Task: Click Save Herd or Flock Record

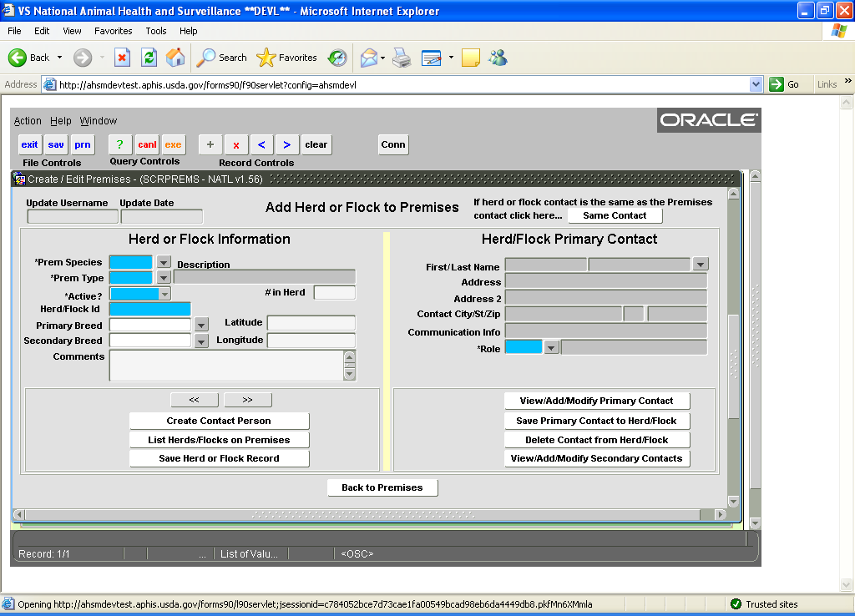Action: coord(219,458)
